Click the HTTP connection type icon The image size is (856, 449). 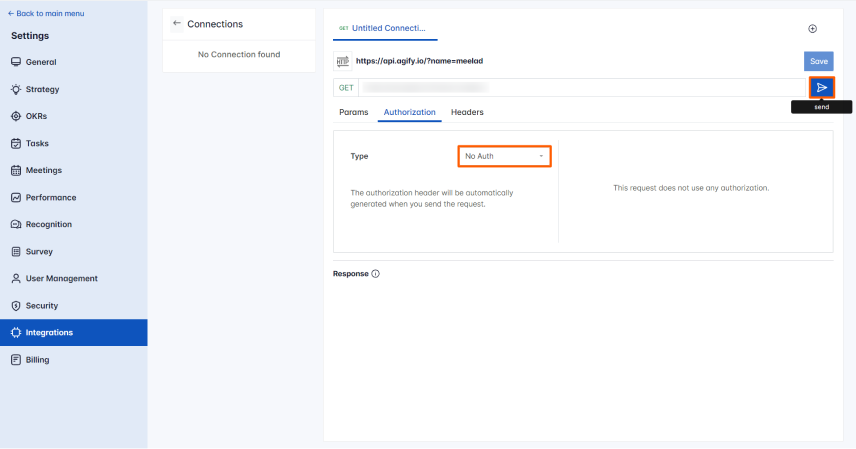[342, 61]
